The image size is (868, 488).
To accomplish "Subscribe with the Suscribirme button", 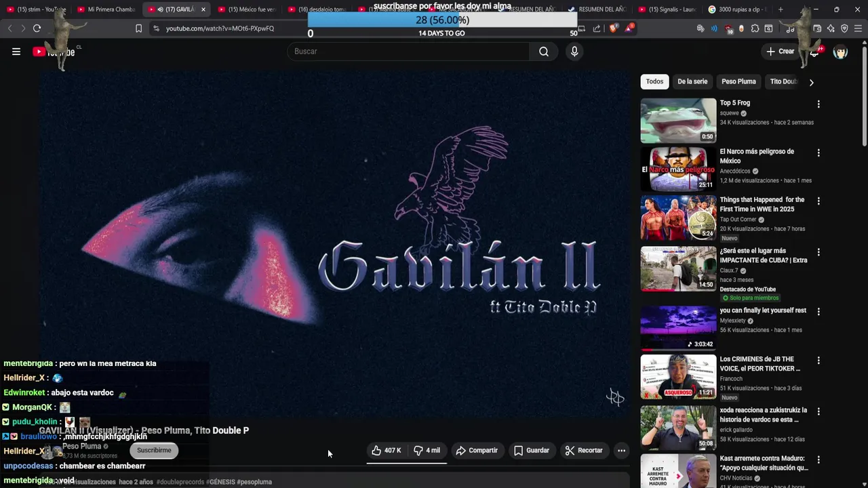I will 154,450.
